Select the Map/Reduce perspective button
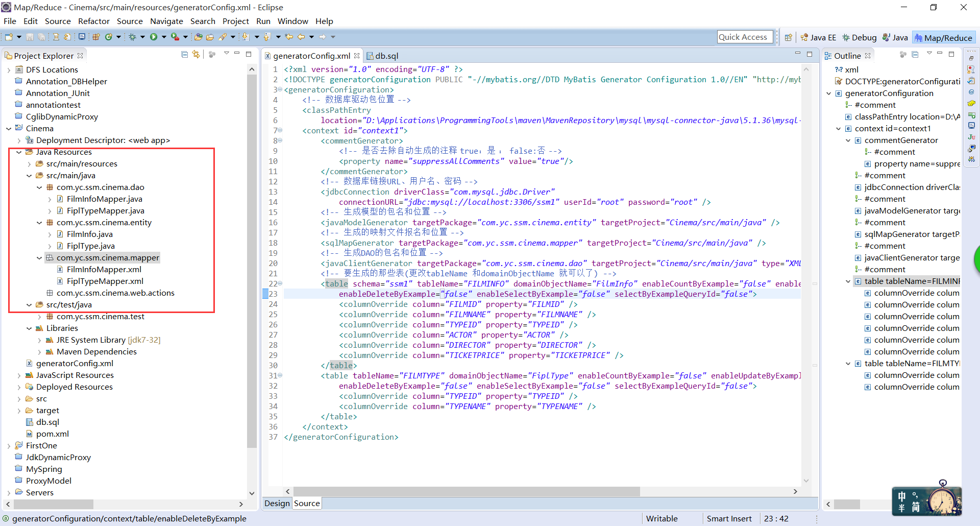This screenshot has height=526, width=980. tap(943, 38)
